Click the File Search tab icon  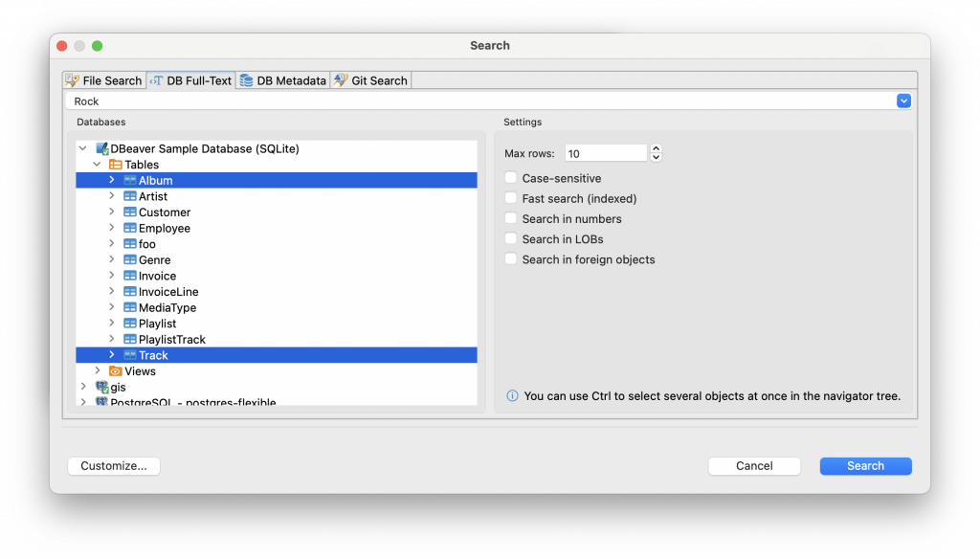pos(73,80)
